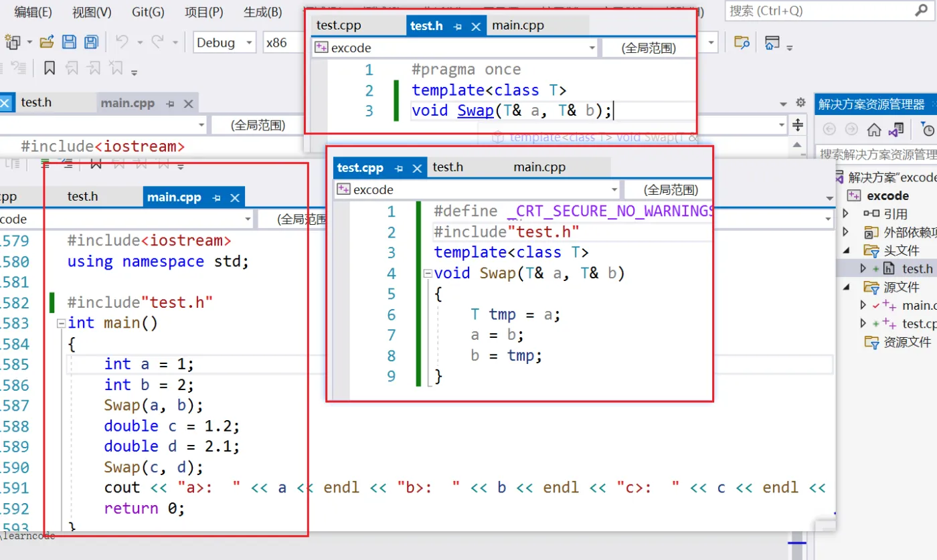Click the editor split-window icon

click(x=798, y=125)
